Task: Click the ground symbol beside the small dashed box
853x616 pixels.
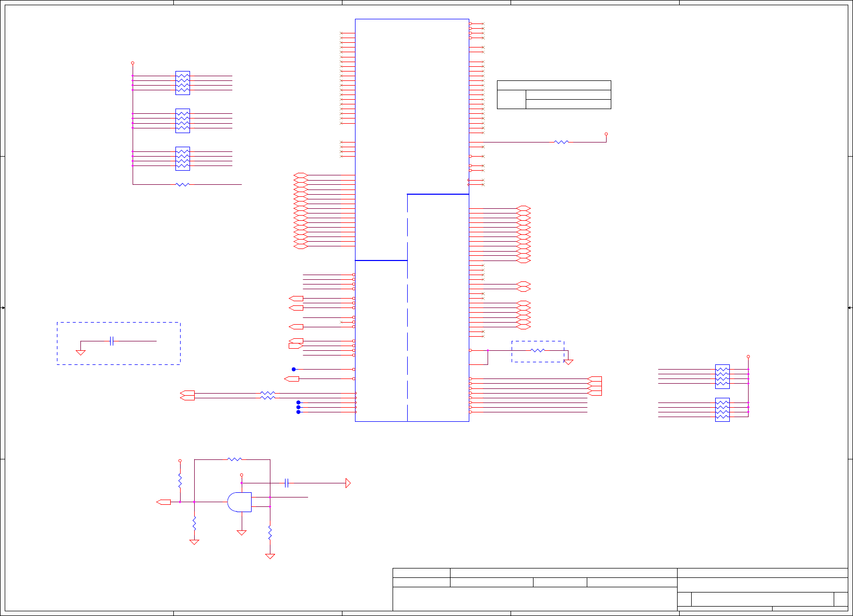Action: tap(568, 362)
